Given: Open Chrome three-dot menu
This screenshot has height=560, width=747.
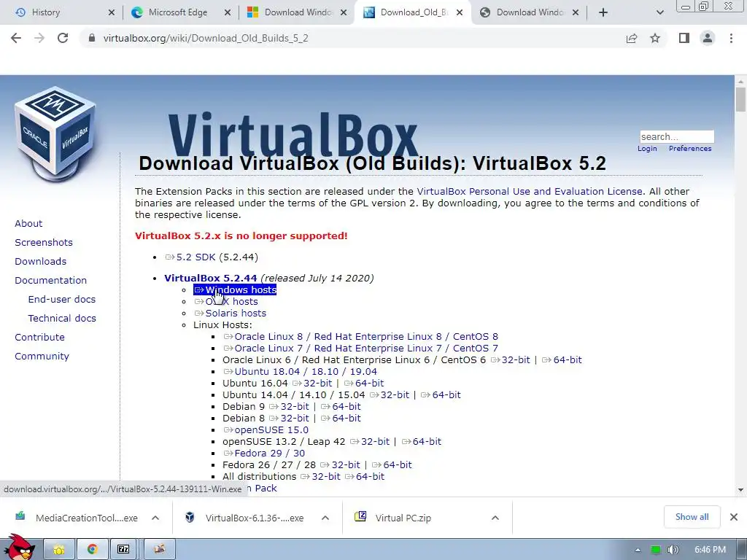Looking at the screenshot, I should [x=731, y=38].
